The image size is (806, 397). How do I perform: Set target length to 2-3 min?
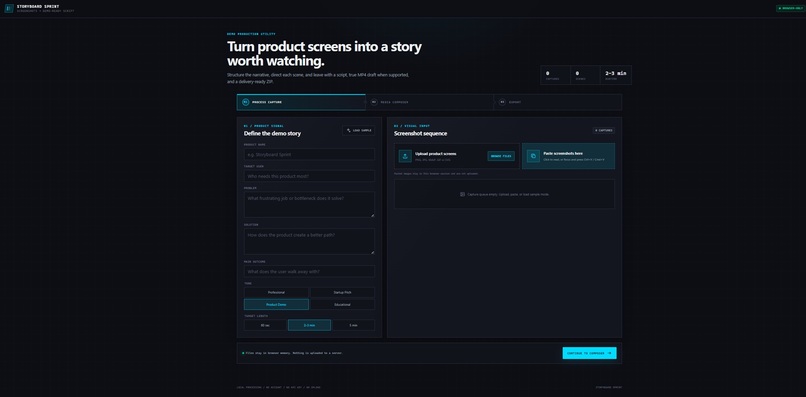pos(309,325)
